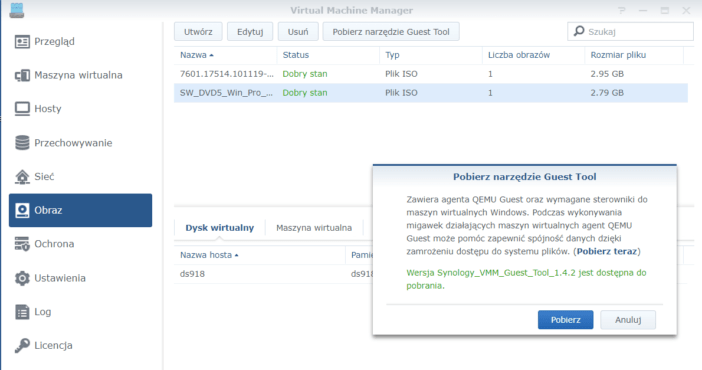The width and height of the screenshot is (702, 370).
Task: Click the Ustawienia sidebar label
Action: click(60, 278)
